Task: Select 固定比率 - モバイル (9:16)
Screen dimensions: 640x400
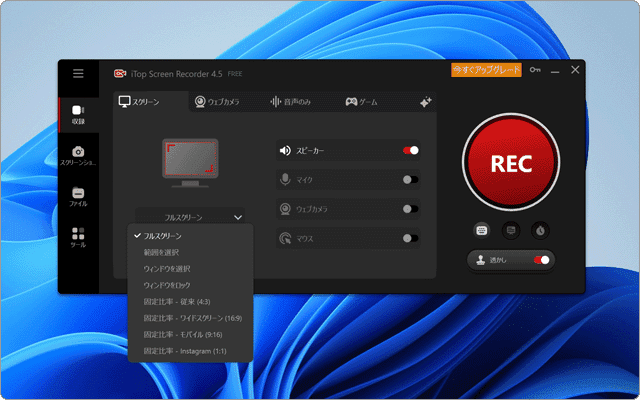Action: [190, 335]
